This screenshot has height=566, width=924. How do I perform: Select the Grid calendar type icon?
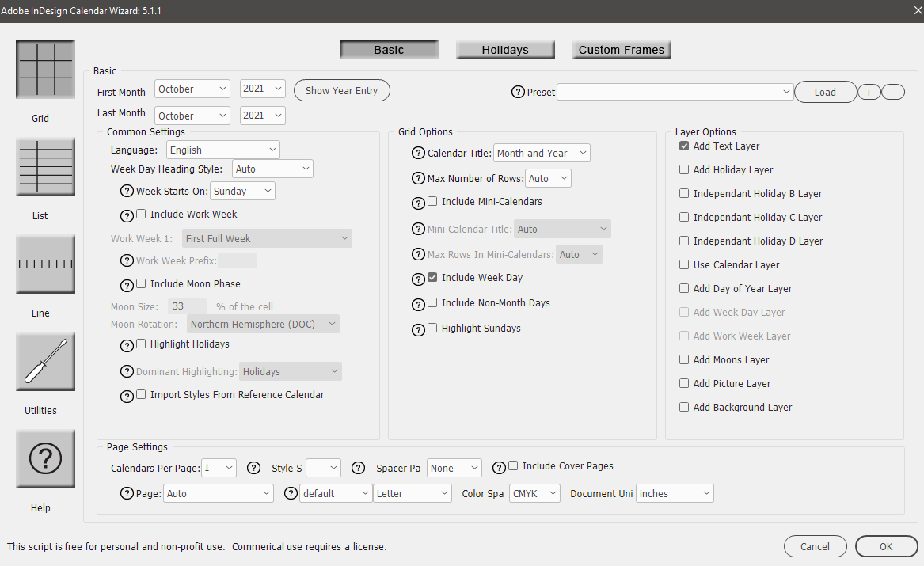45,70
